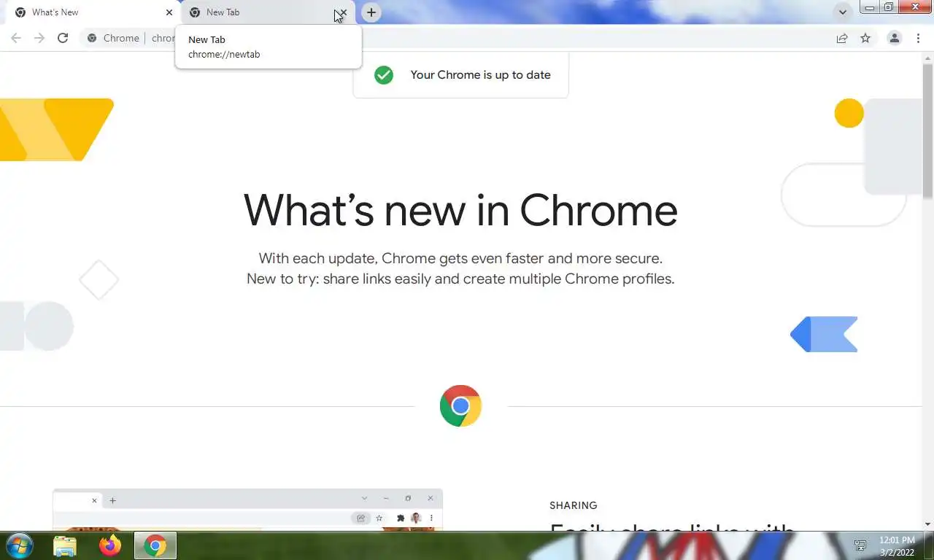Close the New Tab tab
The width and height of the screenshot is (934, 560).
(343, 12)
